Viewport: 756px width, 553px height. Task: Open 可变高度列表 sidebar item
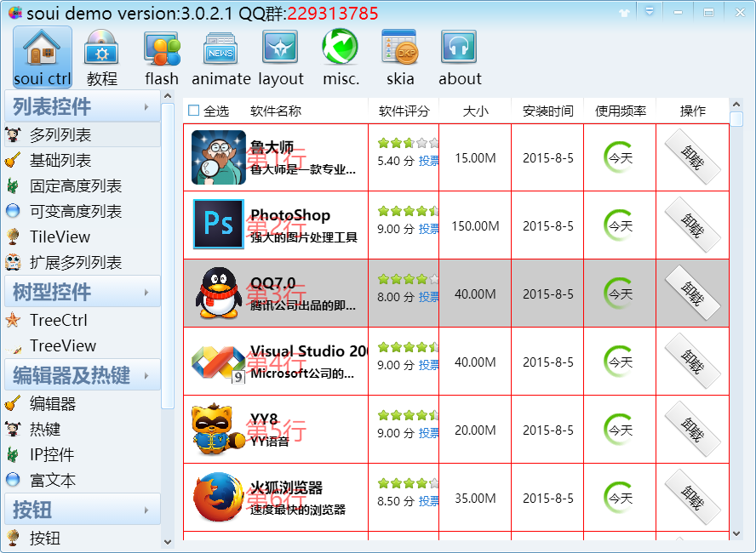83,212
